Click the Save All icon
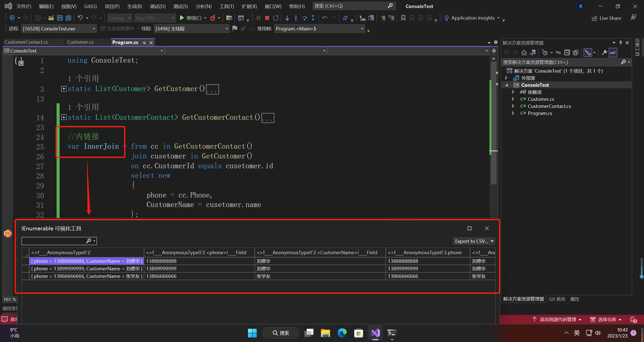Viewport: 644px width, 342px height. click(68, 18)
